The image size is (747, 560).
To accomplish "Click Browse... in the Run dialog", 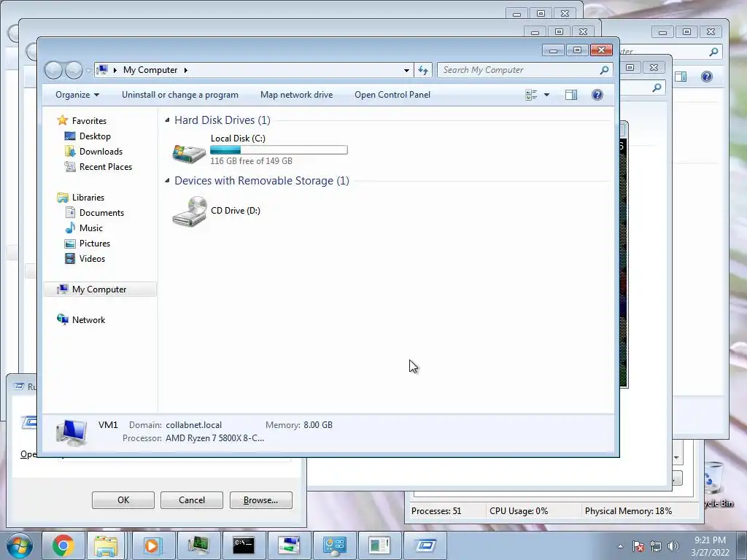I will [260, 500].
